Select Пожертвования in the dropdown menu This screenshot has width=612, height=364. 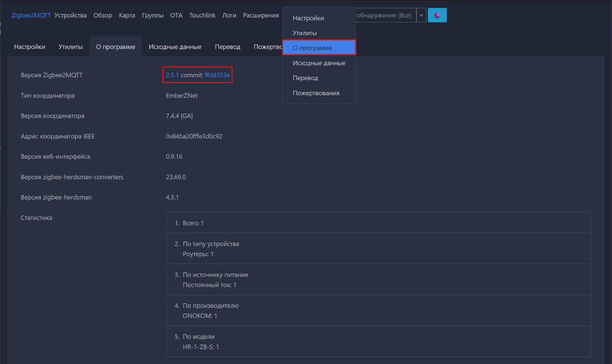[x=316, y=93]
